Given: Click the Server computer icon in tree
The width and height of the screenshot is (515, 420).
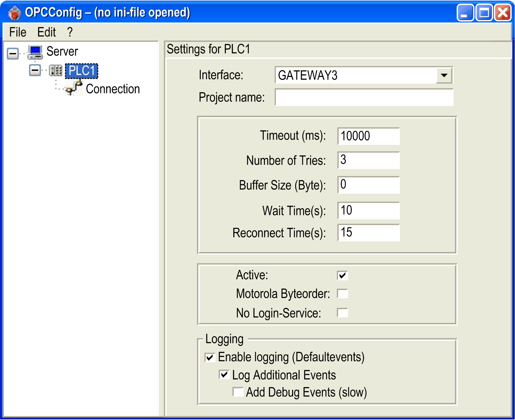Looking at the screenshot, I should tap(35, 52).
